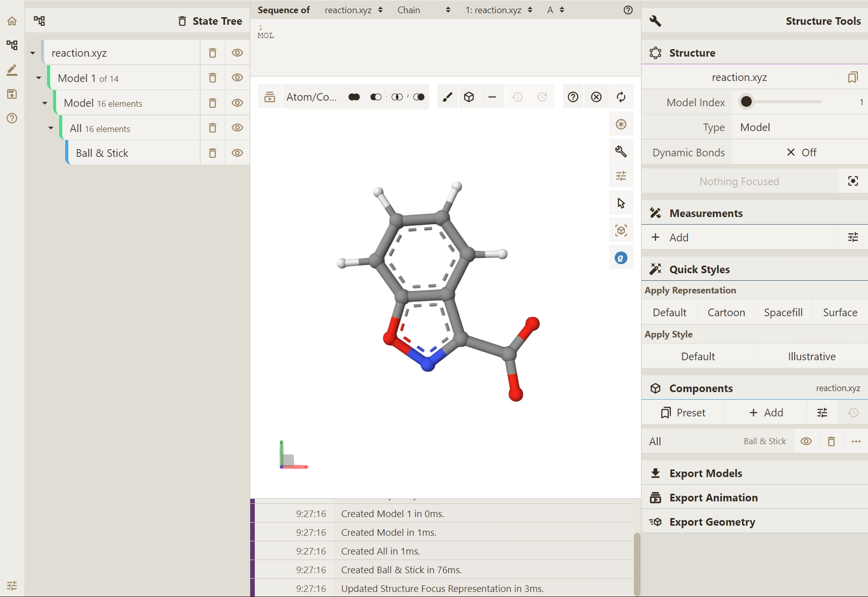Apply the Spacefill representation
Image resolution: width=868 pixels, height=597 pixels.
(x=783, y=313)
